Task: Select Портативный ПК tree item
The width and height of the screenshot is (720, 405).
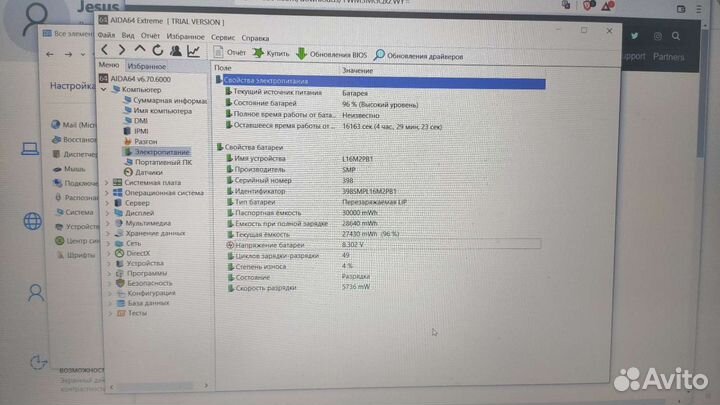Action: 158,162
